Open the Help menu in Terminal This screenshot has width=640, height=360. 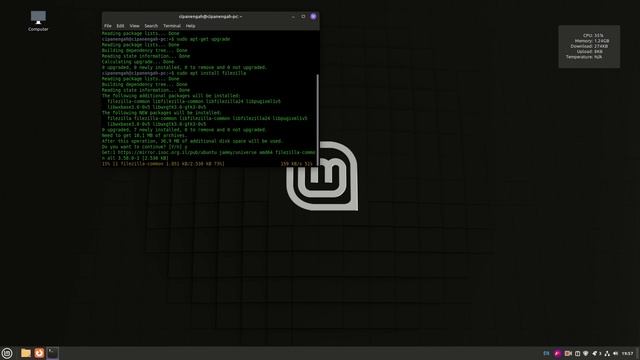click(x=190, y=26)
